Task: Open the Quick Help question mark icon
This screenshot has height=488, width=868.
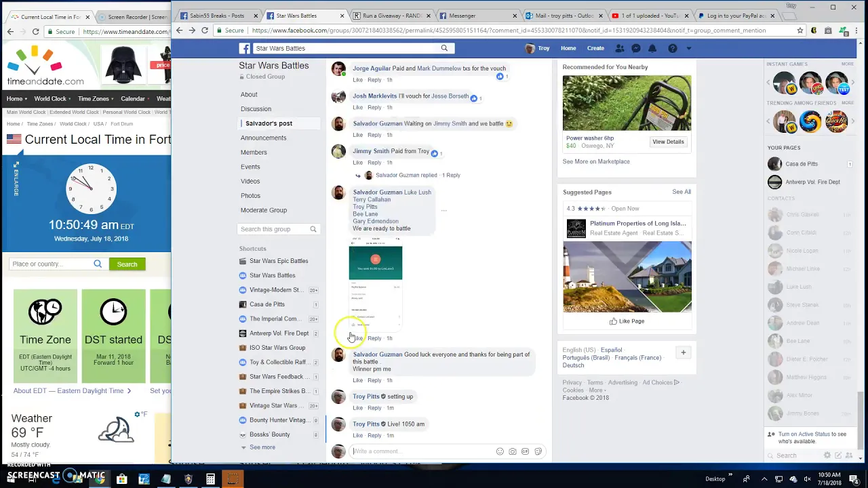Action: tap(672, 48)
